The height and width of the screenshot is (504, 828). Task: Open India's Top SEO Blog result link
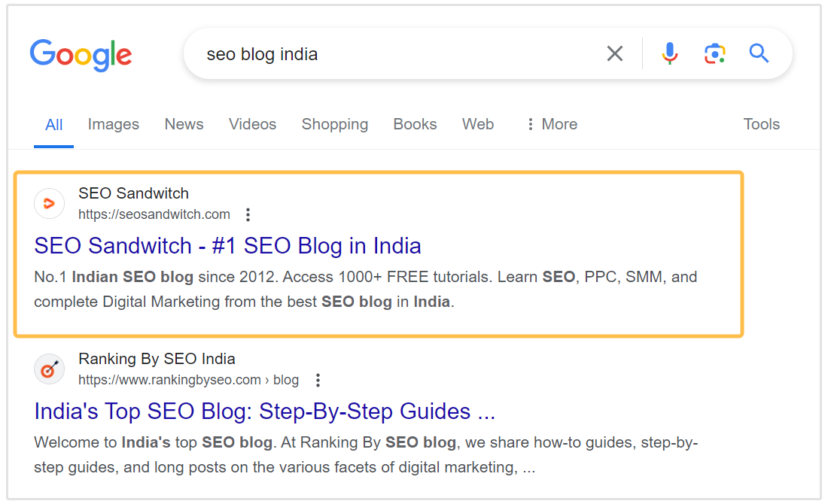pyautogui.click(x=264, y=411)
